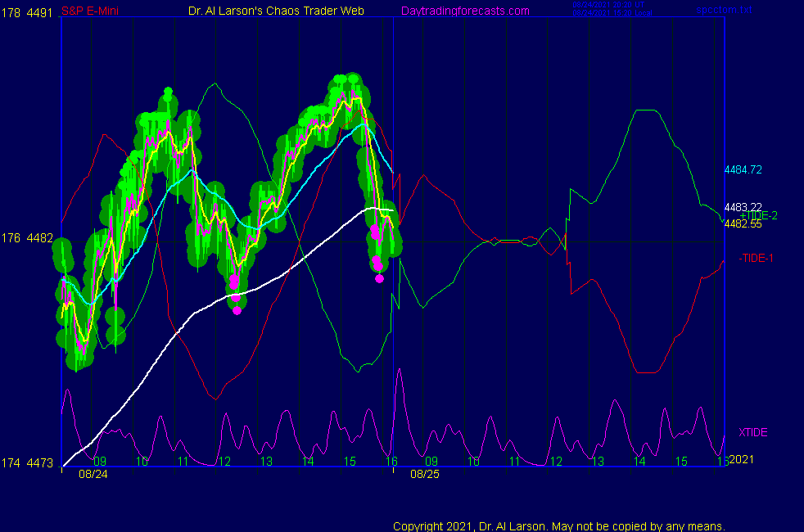
Task: Click the 15 hour label for 08/24
Action: (349, 462)
